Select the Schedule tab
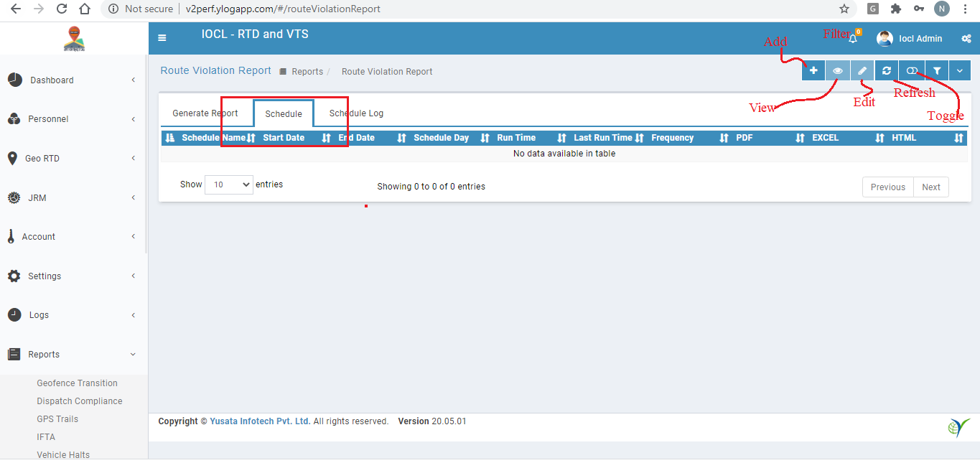 [284, 114]
